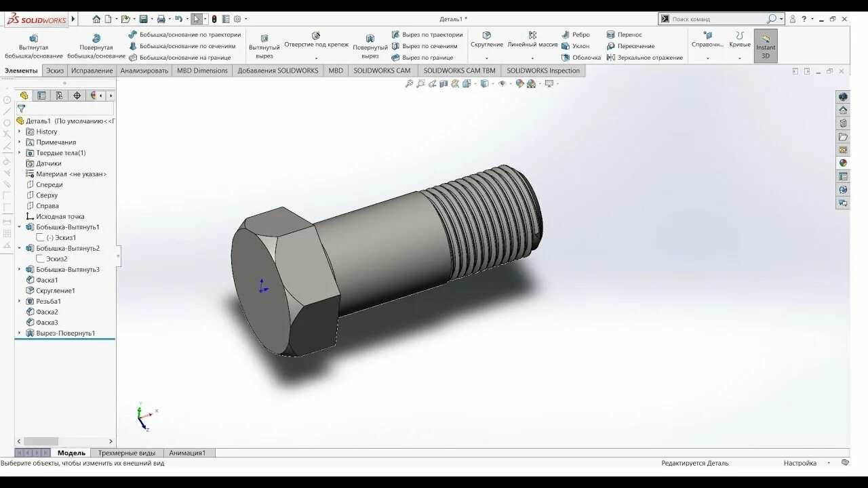Click Бобышка/основание по траектории
868x488 pixels.
click(x=184, y=35)
